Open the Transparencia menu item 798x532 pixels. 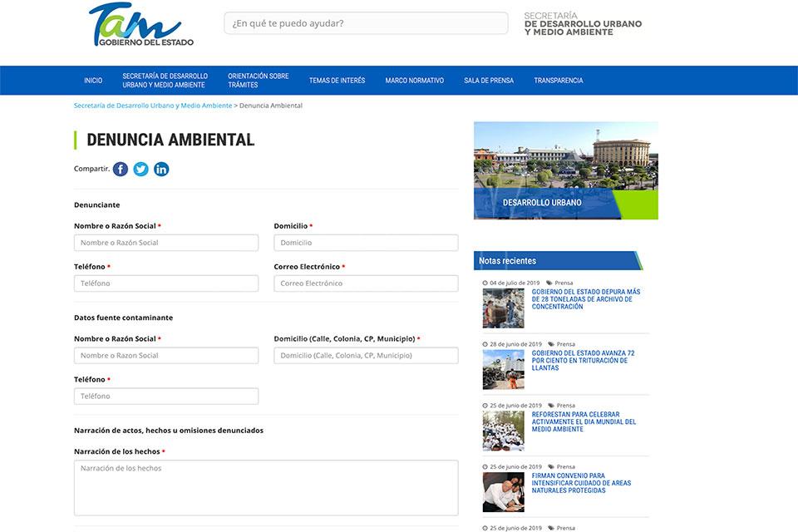tap(558, 81)
